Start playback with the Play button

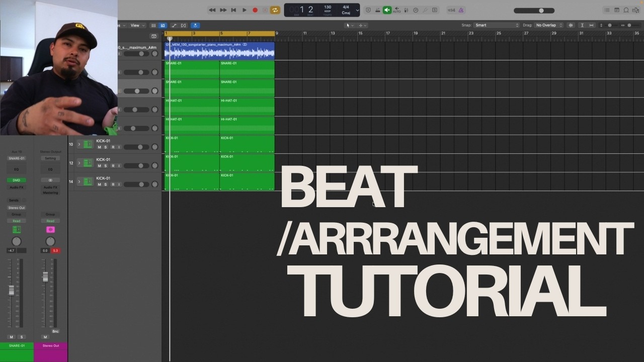245,10
